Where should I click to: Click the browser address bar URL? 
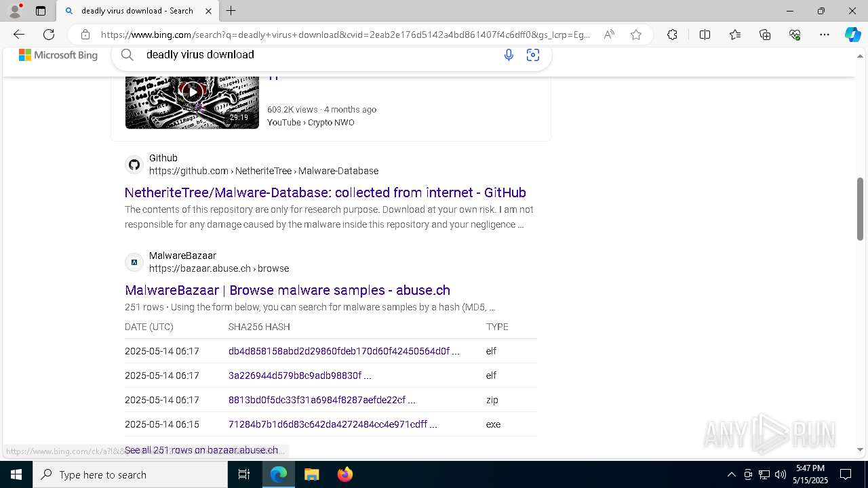346,35
